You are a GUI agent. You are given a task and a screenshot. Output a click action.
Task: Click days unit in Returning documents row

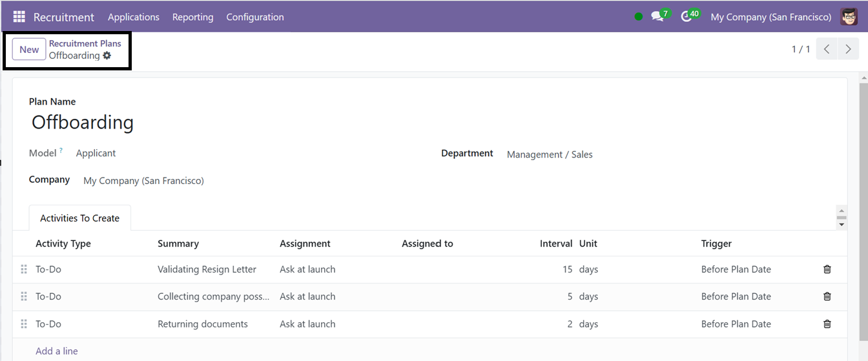point(589,324)
